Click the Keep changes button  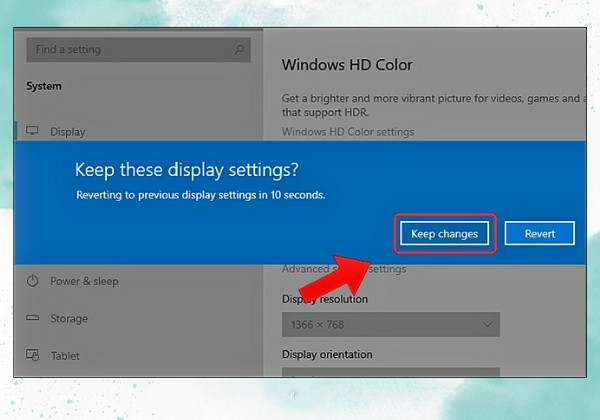coord(444,233)
